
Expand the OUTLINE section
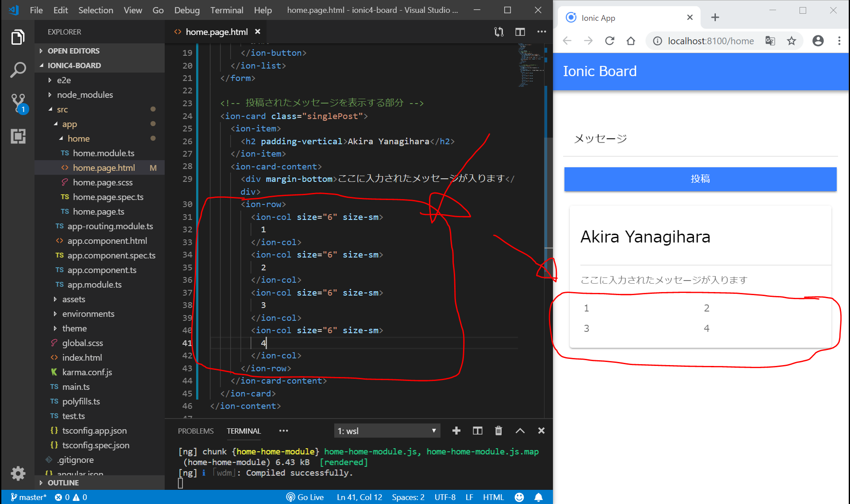[x=63, y=483]
